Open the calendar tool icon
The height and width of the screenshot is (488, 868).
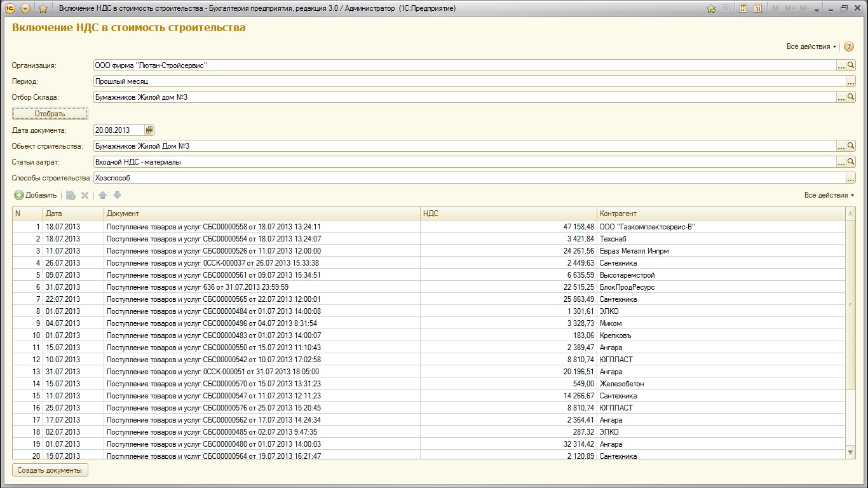(x=757, y=9)
